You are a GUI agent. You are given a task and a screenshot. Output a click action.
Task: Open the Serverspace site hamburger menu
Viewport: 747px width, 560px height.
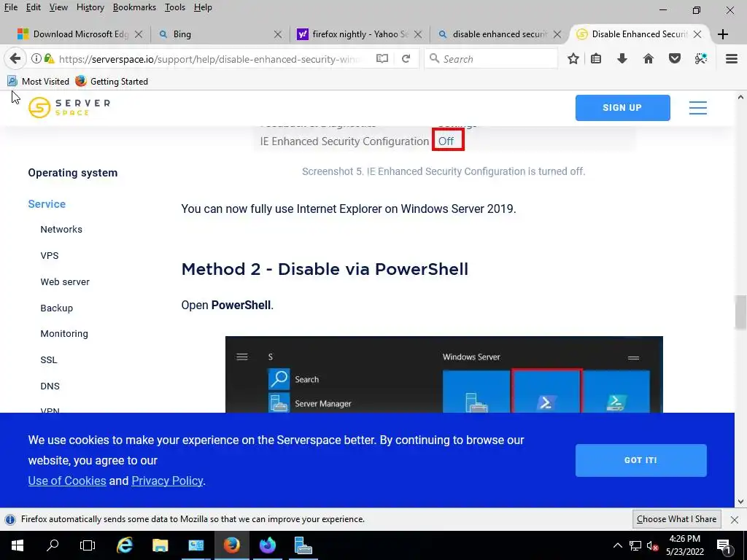tap(698, 108)
